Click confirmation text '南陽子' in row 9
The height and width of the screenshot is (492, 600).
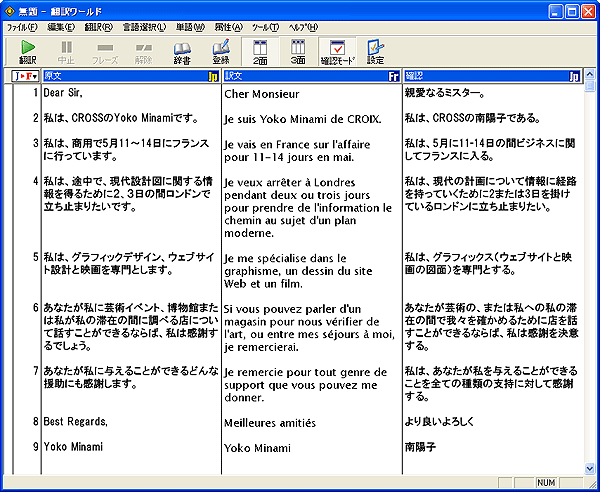pyautogui.click(x=420, y=447)
